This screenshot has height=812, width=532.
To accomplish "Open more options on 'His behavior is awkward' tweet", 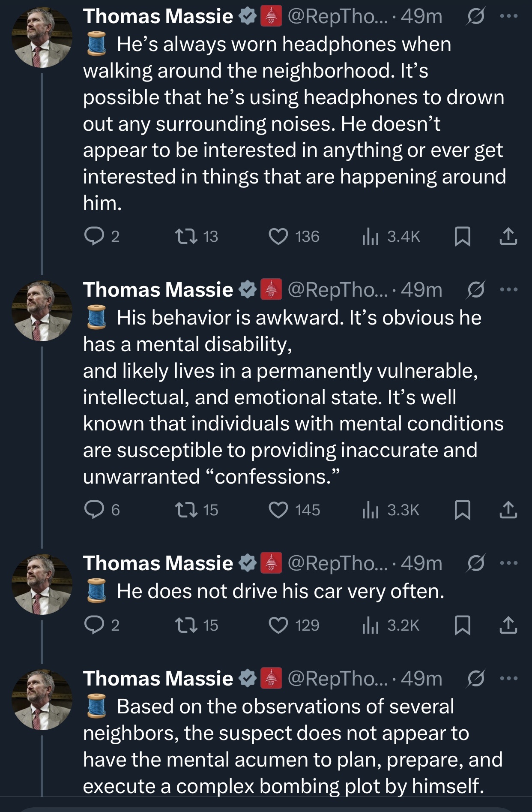I will [x=509, y=290].
